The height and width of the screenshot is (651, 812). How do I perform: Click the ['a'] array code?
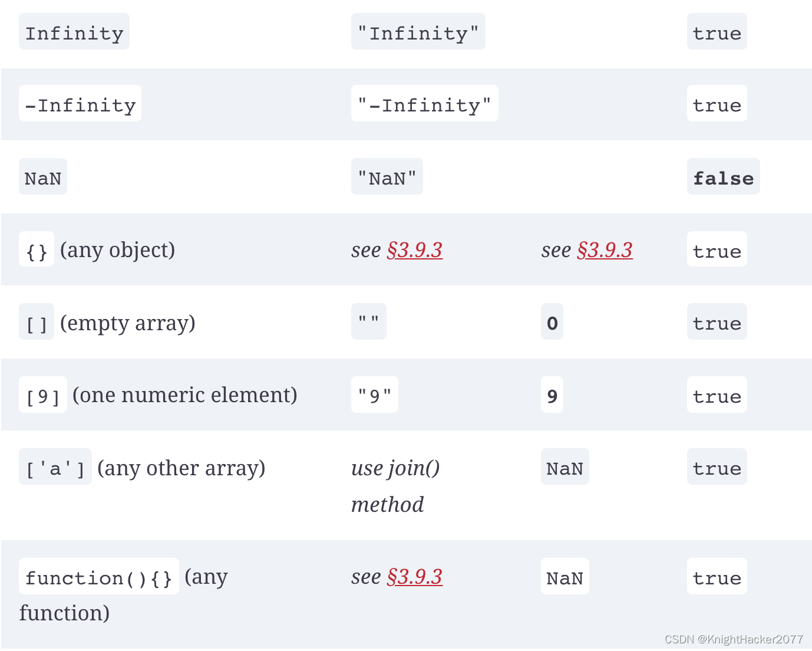coord(55,467)
